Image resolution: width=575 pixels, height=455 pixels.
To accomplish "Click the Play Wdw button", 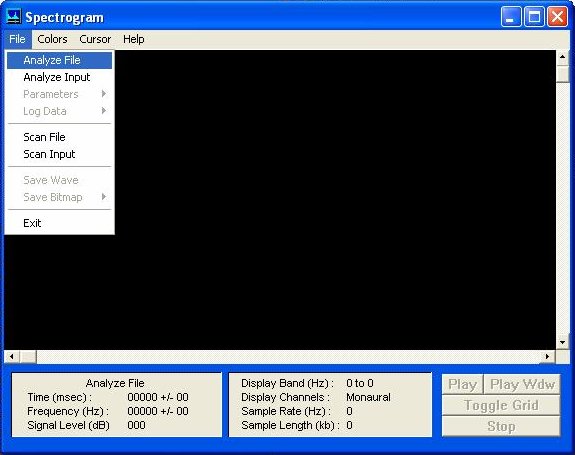I will [x=522, y=384].
